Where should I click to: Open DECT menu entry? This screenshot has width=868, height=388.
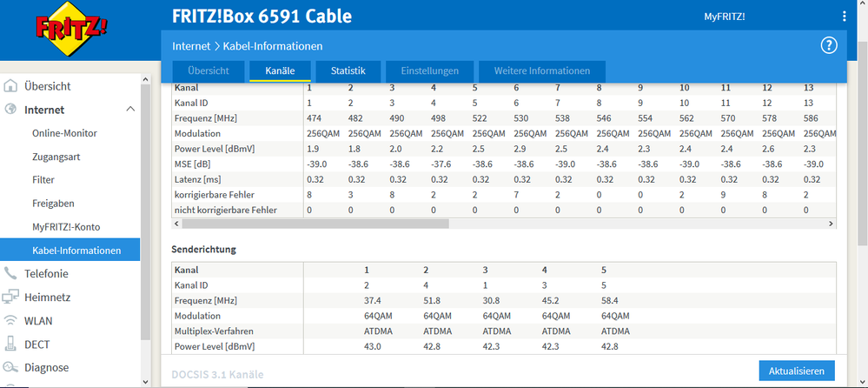37,345
